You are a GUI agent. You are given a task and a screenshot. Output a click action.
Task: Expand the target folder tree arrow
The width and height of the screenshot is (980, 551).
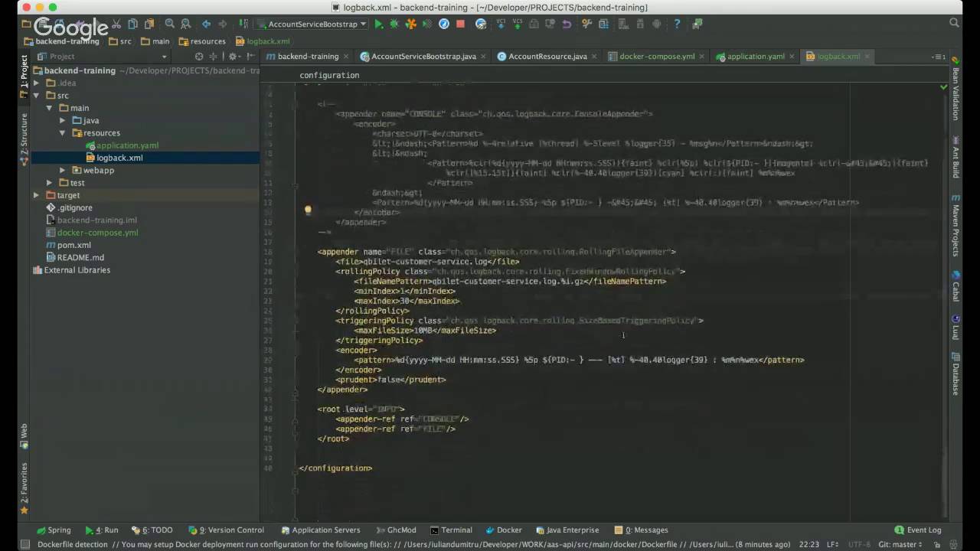[x=36, y=195]
